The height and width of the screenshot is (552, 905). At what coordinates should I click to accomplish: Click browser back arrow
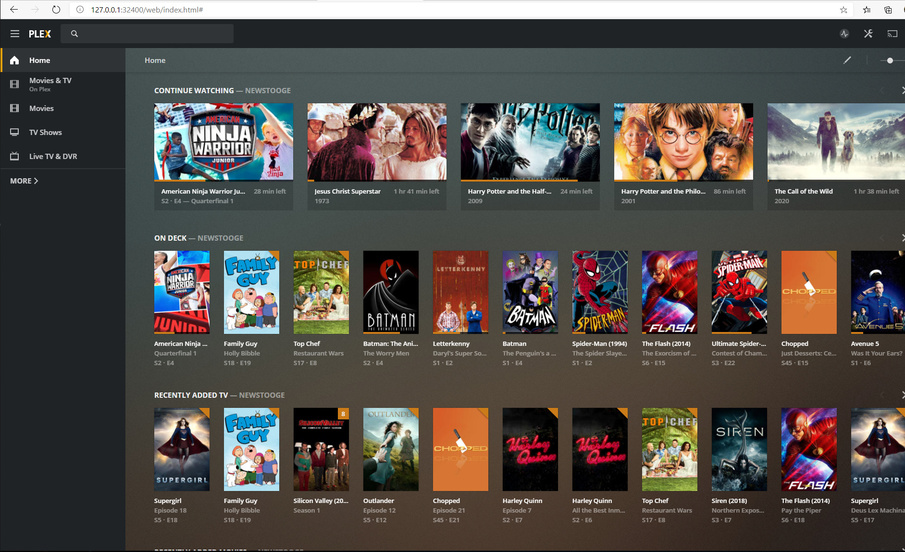point(14,9)
